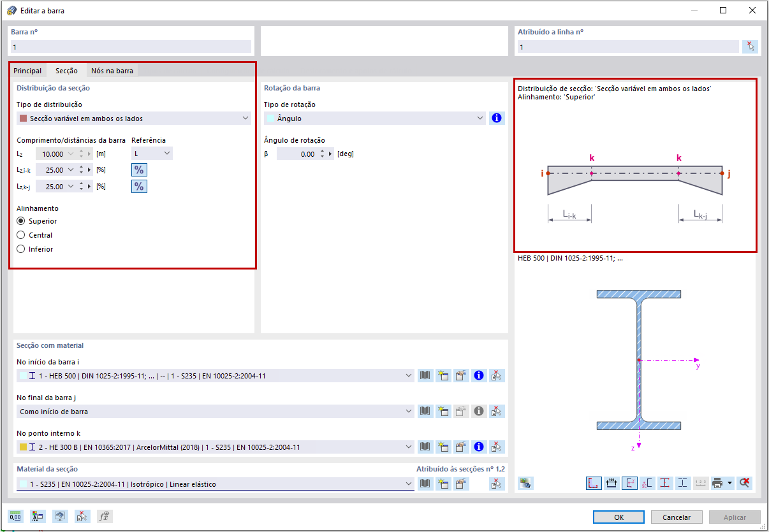Pick line graphically next to Atribuído a linha
Image resolution: width=769 pixels, height=532 pixels.
tap(751, 47)
